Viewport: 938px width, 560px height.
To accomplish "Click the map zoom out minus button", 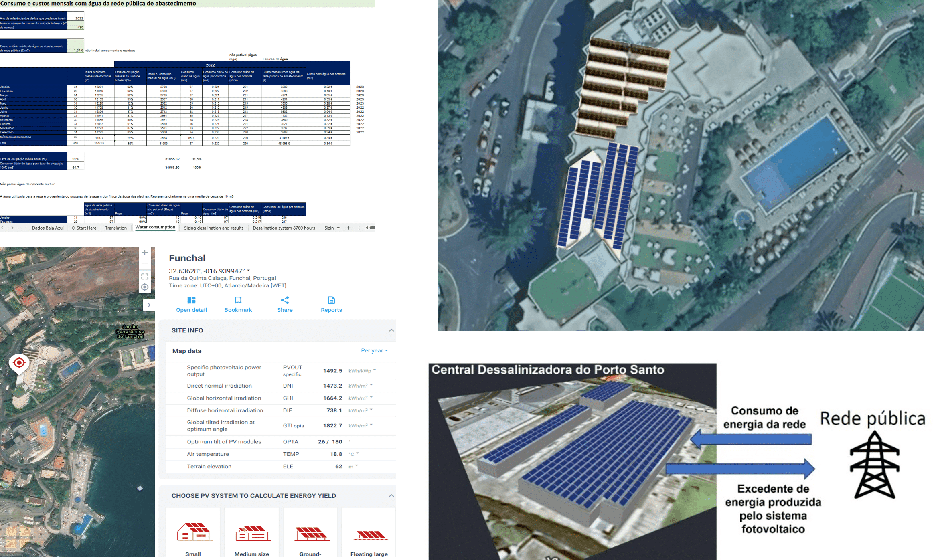I will 145,263.
